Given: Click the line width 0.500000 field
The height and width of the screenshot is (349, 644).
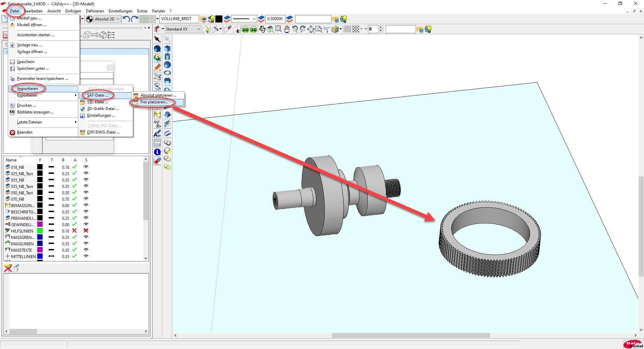Looking at the screenshot, I should point(275,19).
